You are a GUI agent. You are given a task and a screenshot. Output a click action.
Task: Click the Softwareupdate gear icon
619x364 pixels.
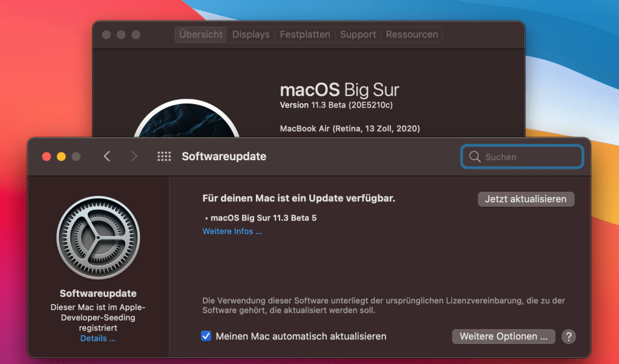pyautogui.click(x=98, y=238)
